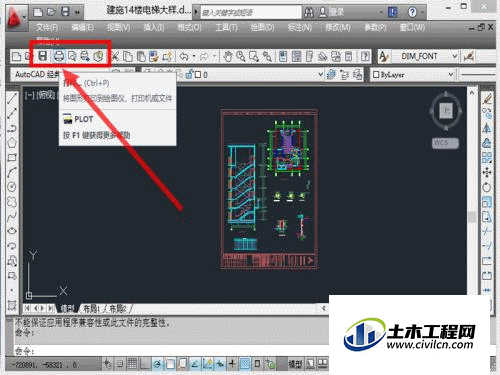Click the ByLayer color swatch box
The height and width of the screenshot is (375, 500).
point(376,75)
